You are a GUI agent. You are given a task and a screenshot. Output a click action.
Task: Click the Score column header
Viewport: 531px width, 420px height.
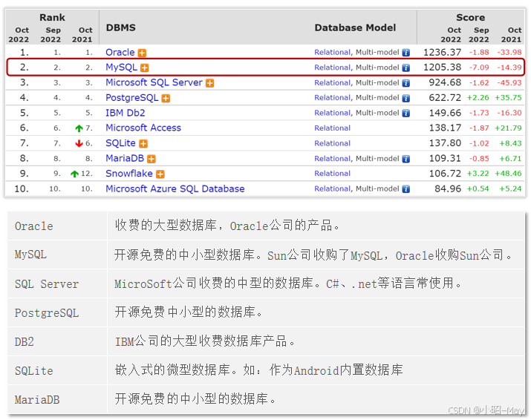tap(470, 18)
